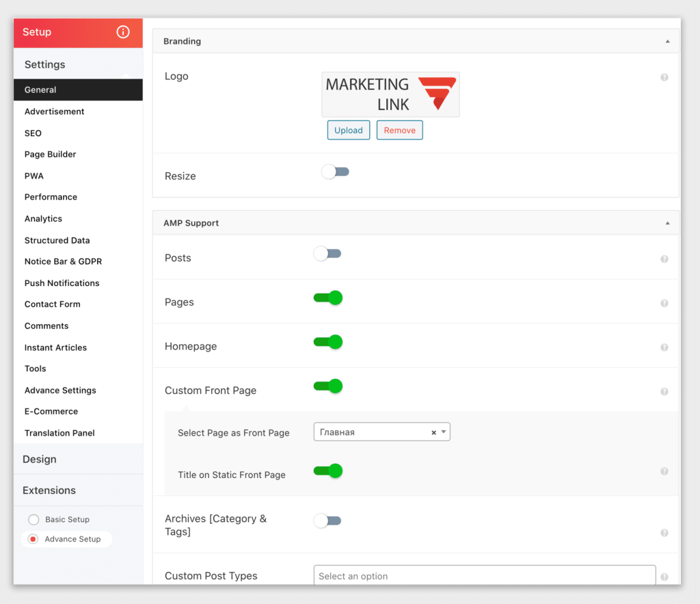Open the help tooltip for Archives setting
The width and height of the screenshot is (700, 604).
(x=664, y=532)
